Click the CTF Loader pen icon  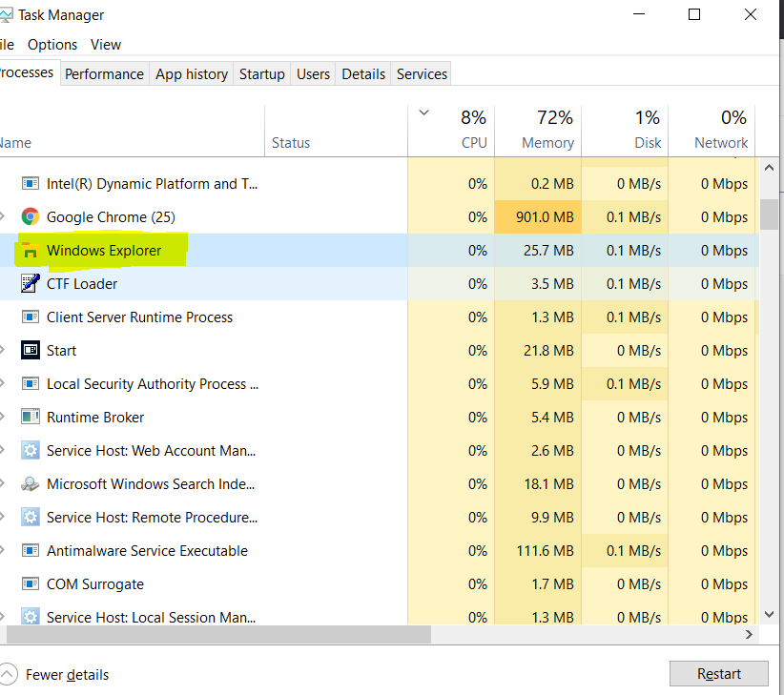coord(30,283)
